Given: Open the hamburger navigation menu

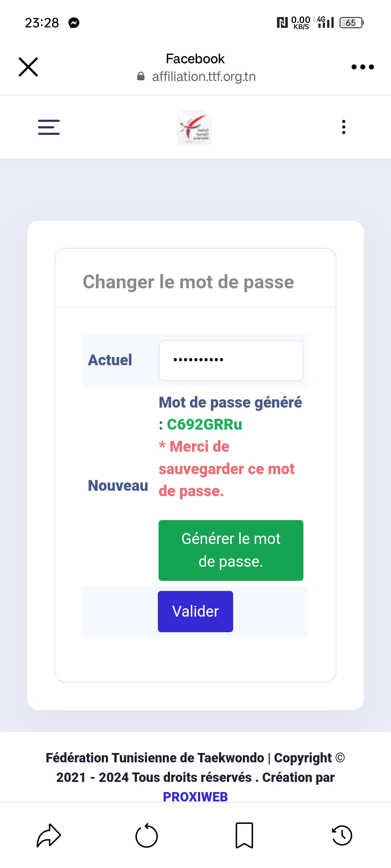Looking at the screenshot, I should point(49,127).
